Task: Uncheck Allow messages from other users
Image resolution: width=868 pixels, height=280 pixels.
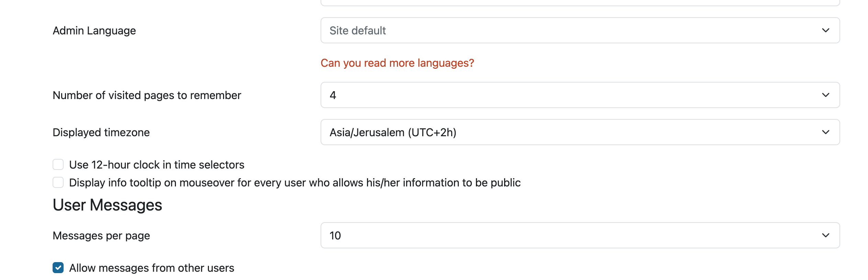Action: (58, 268)
